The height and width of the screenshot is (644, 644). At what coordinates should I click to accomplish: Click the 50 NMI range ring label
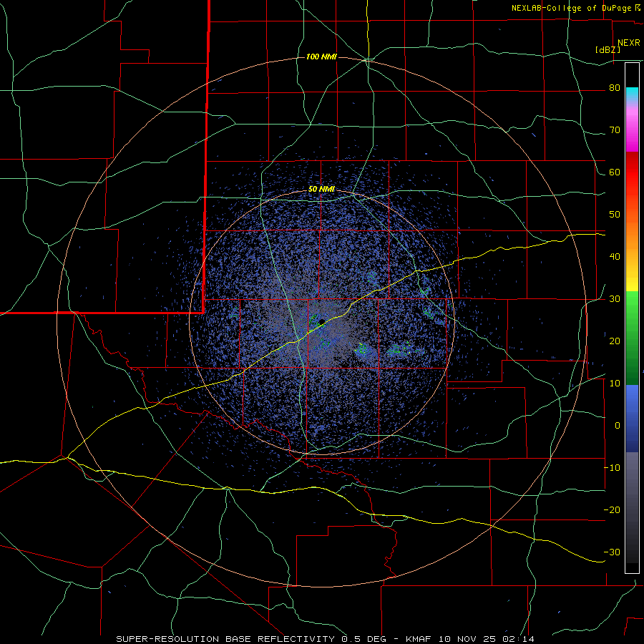pos(321,190)
